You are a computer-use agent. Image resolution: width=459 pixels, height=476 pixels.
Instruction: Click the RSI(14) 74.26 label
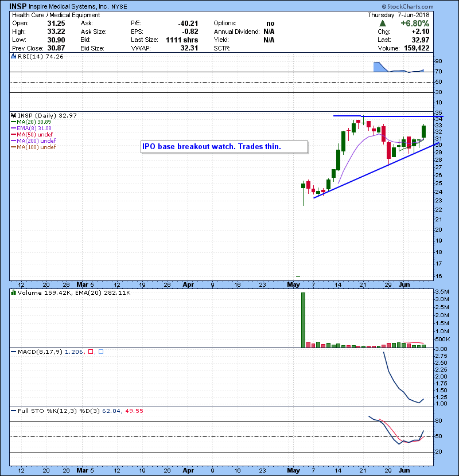pos(40,56)
